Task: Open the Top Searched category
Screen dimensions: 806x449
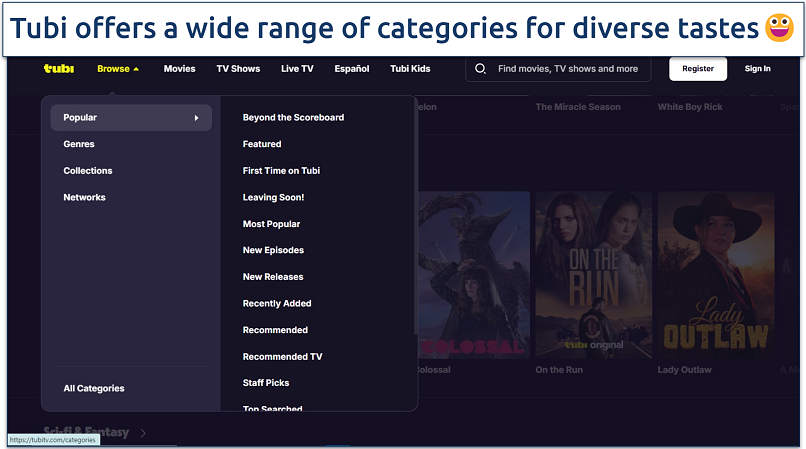Action: [x=272, y=408]
